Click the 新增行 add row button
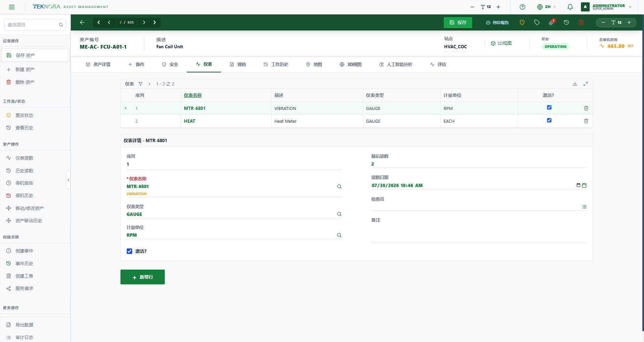The width and height of the screenshot is (644, 342). (143, 277)
